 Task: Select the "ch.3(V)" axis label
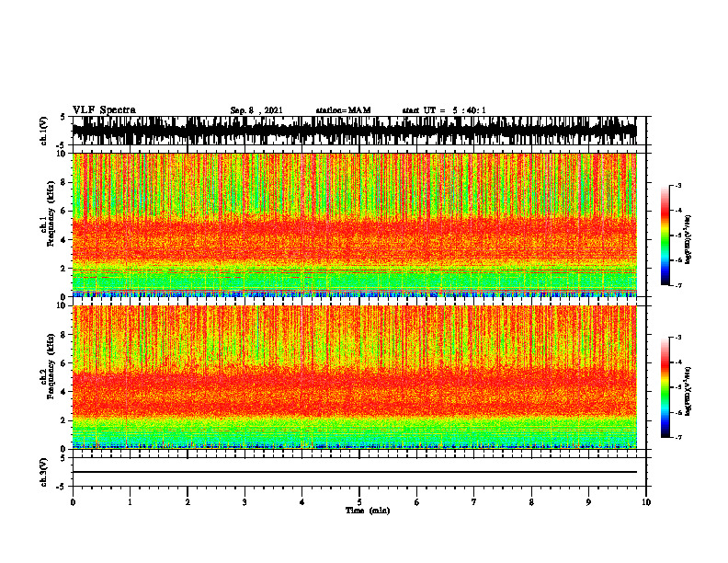[x=44, y=472]
